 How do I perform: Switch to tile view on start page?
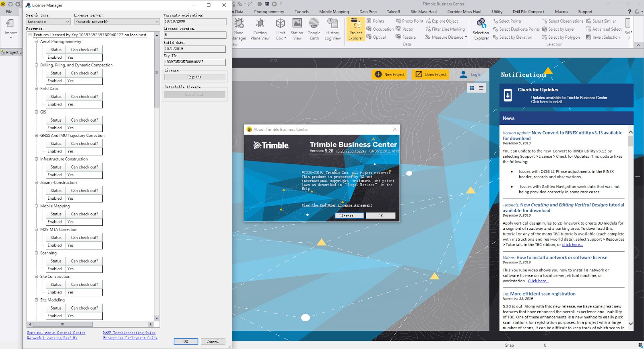tap(472, 88)
